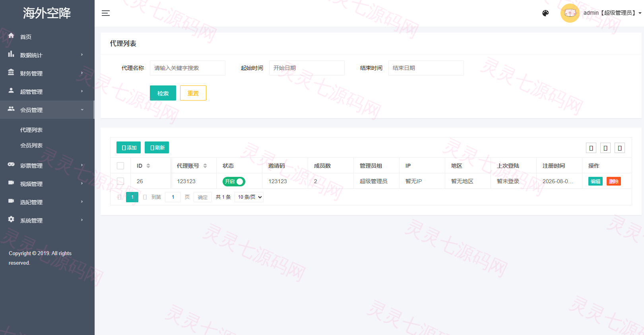This screenshot has width=644, height=335.
Task: Go to 首页 home icon
Action: click(x=11, y=35)
